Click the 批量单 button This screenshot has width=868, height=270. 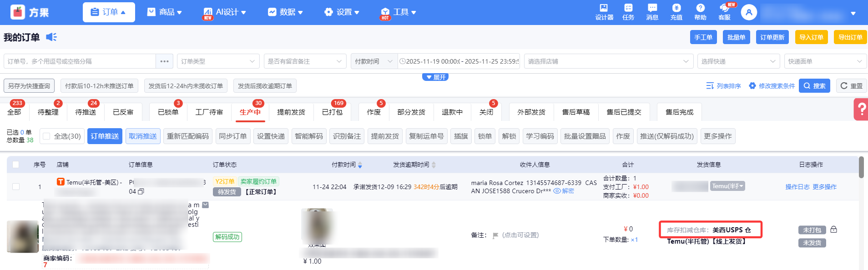pyautogui.click(x=736, y=37)
